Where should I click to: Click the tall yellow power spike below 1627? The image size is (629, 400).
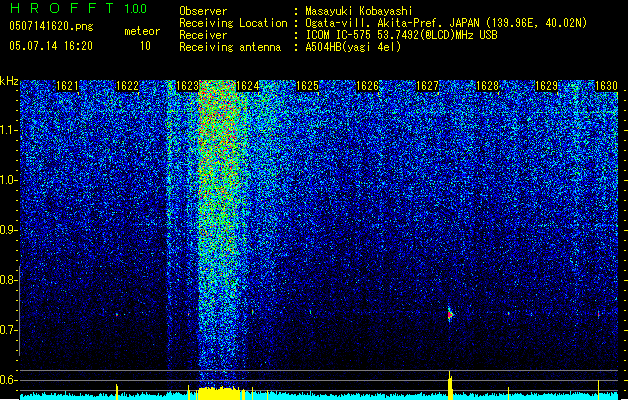click(450, 385)
